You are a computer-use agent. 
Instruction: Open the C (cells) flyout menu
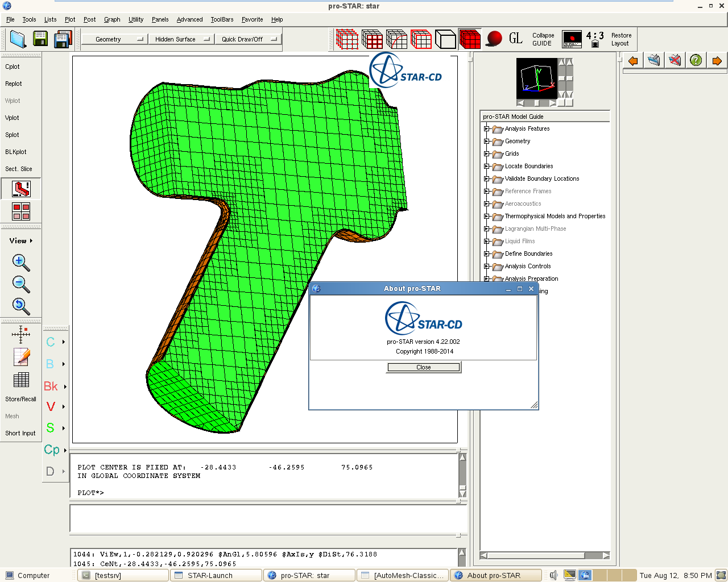[55, 342]
